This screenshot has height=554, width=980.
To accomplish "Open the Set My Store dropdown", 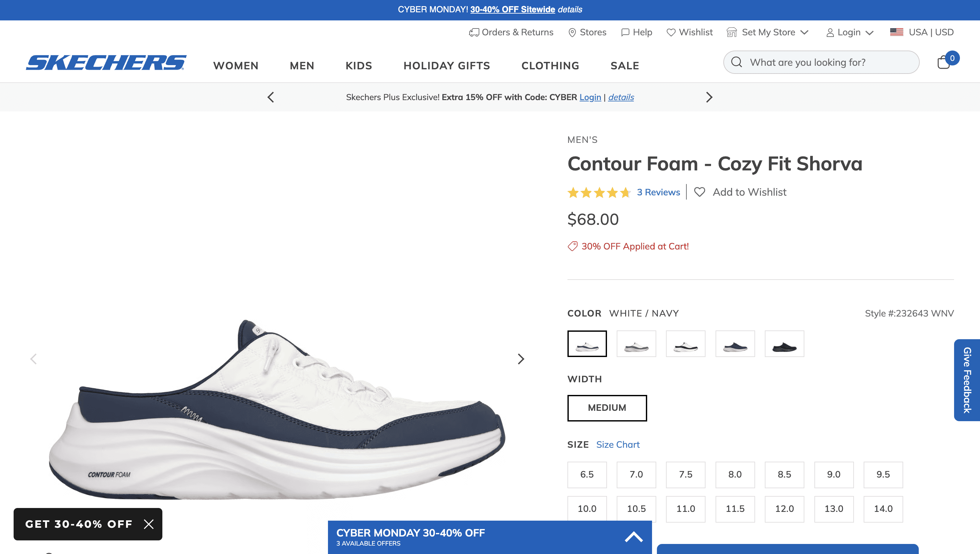I will coord(768,33).
